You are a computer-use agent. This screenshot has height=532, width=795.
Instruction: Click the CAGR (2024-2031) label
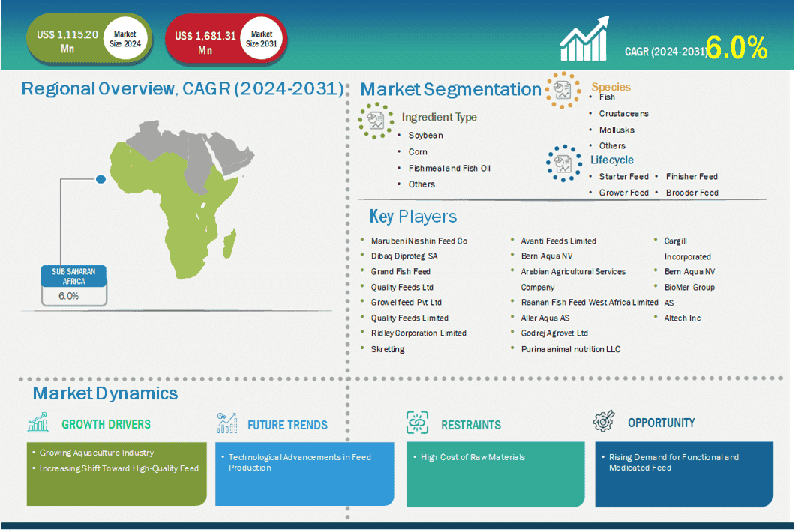[x=666, y=52]
